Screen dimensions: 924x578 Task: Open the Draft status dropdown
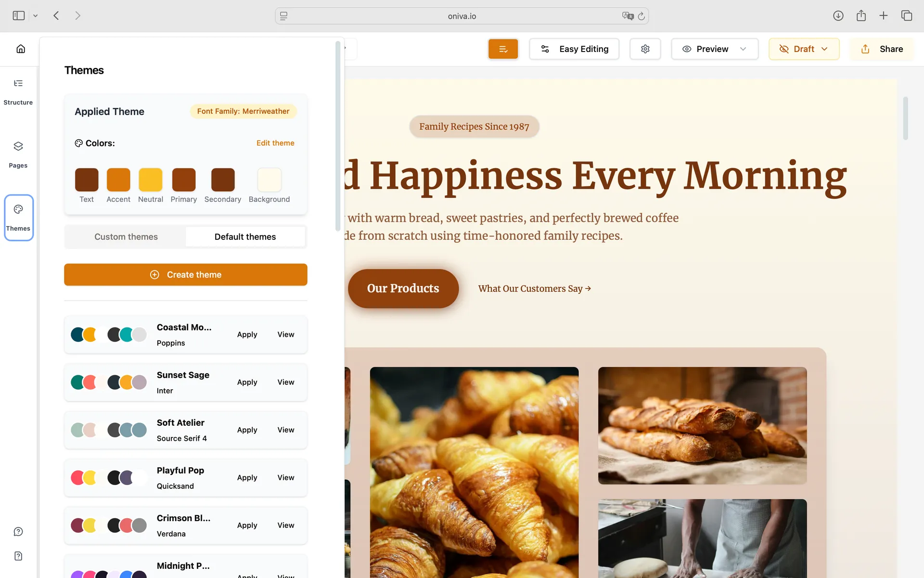tap(804, 49)
